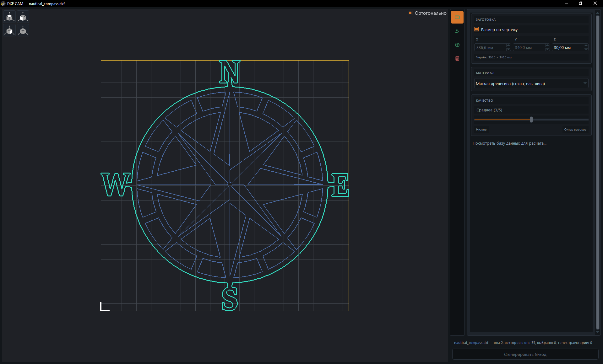
Task: Switch to side view cube (right face highlighted)
Action: [9, 30]
